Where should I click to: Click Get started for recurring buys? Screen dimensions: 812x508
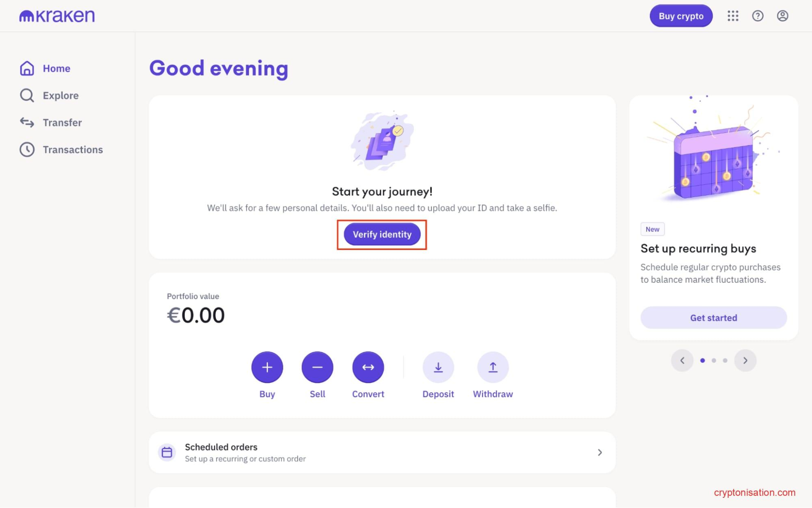click(x=713, y=318)
